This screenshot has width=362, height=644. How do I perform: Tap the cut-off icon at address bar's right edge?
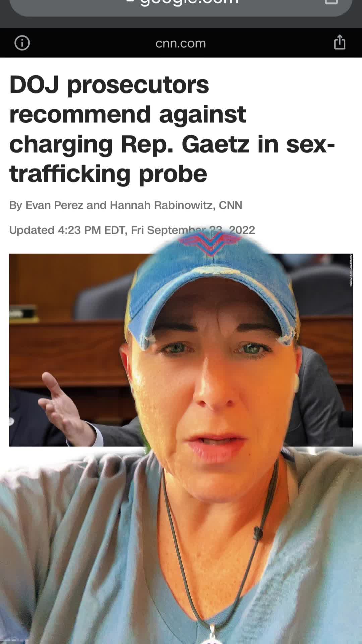tap(331, 2)
